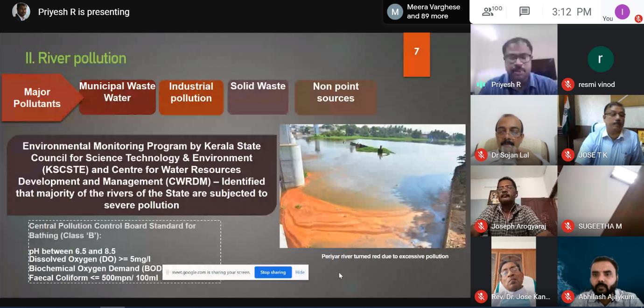Click SUGEETHA M's mute icon
Viewport: 644px width, 308px height.
click(568, 226)
